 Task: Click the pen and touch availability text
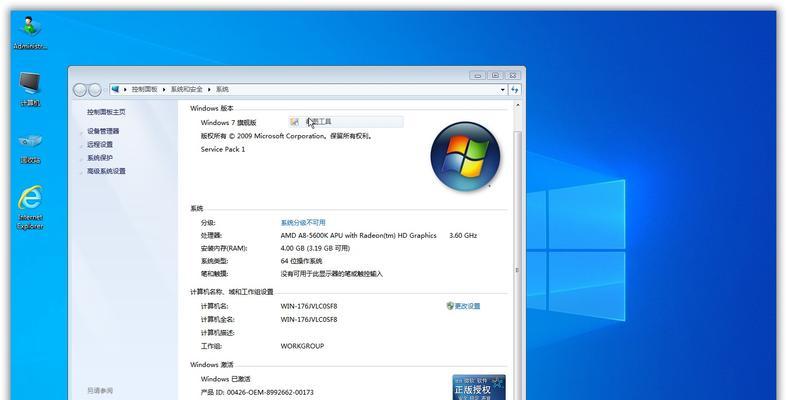[331, 274]
